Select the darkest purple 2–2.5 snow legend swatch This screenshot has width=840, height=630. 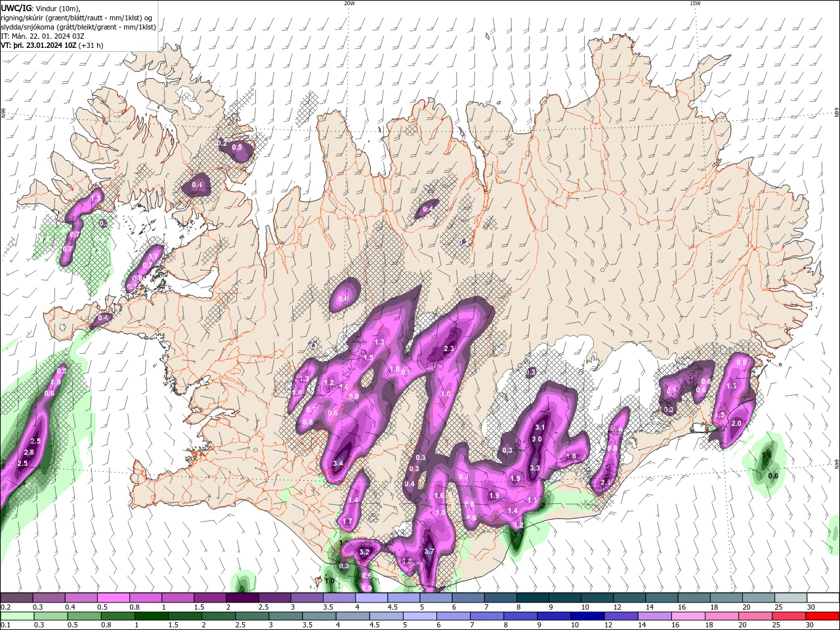tap(241, 598)
